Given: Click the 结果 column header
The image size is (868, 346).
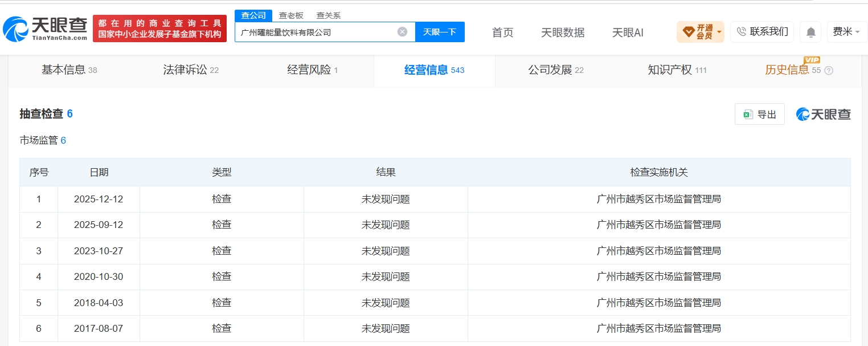Looking at the screenshot, I should 386,172.
